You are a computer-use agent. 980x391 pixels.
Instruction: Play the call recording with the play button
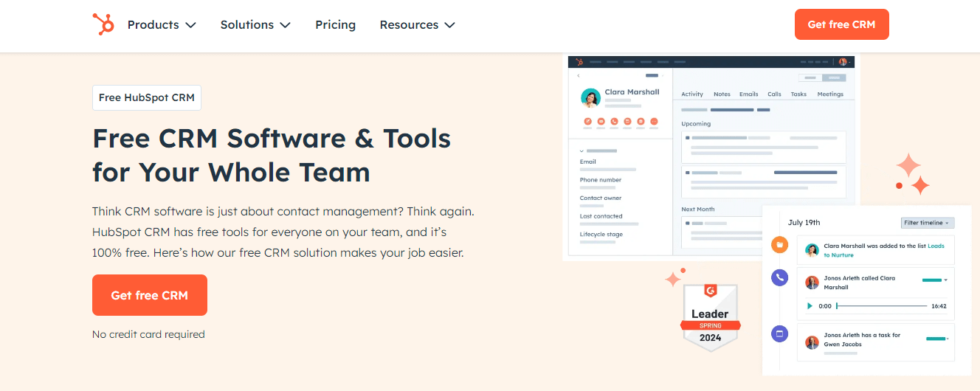click(x=810, y=305)
